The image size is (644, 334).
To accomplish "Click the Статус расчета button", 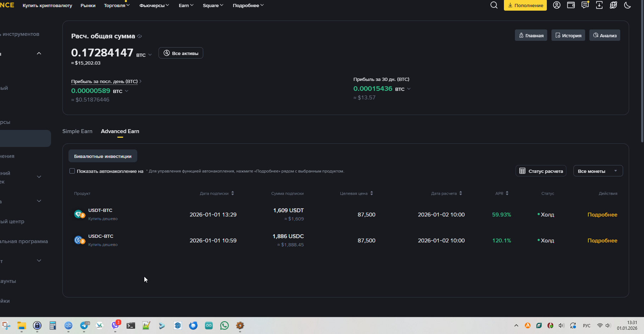I will click(541, 171).
